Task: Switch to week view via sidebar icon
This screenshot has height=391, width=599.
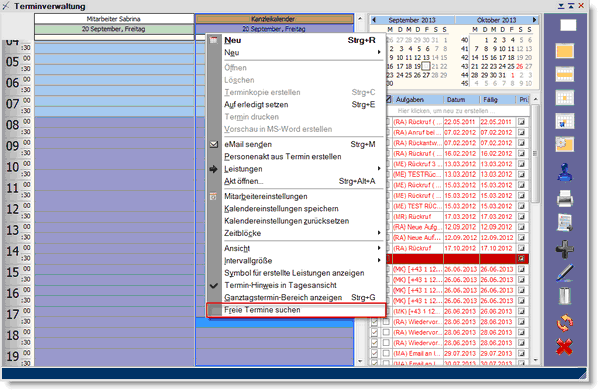Action: pyautogui.click(x=565, y=74)
